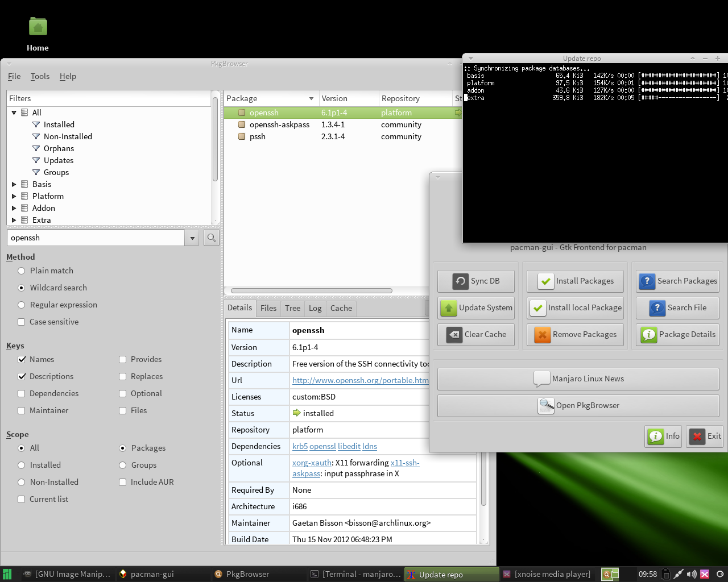728x582 pixels.
Task: Click Package Details in pacman-gui
Action: pyautogui.click(x=678, y=334)
